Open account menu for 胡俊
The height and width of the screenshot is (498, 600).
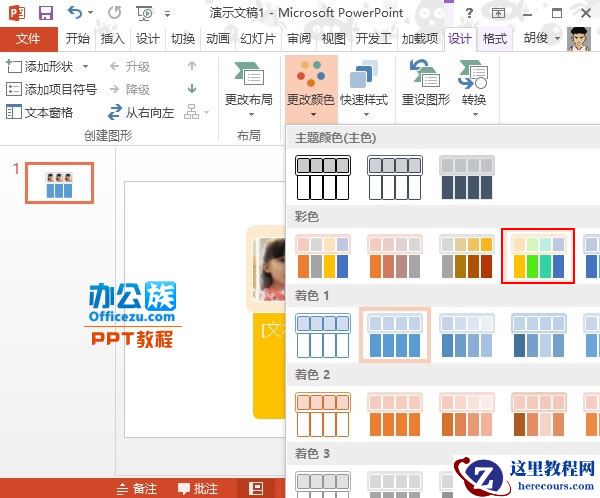542,38
